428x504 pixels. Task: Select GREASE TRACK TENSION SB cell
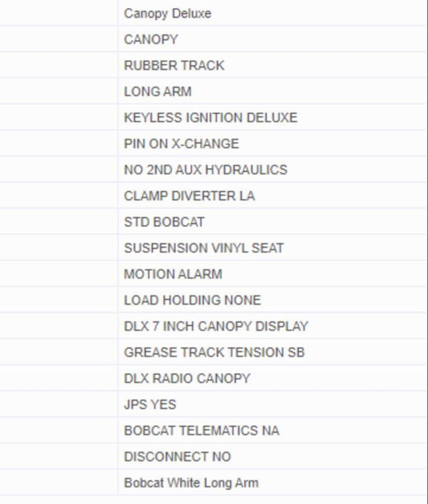(x=214, y=352)
